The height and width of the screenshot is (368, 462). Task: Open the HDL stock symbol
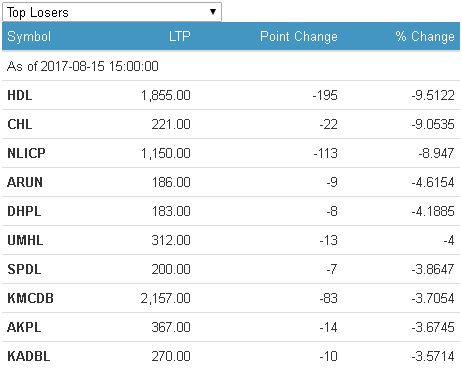coord(20,95)
